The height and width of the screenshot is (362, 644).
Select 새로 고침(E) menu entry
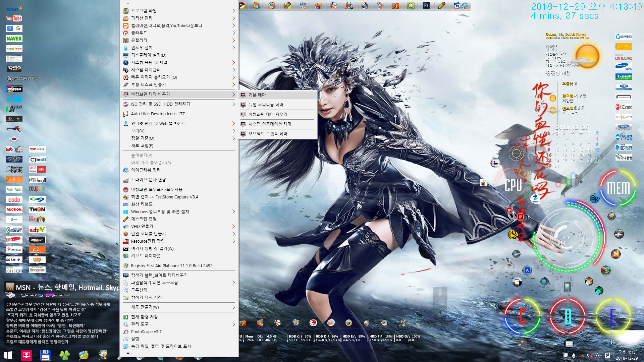coord(179,145)
